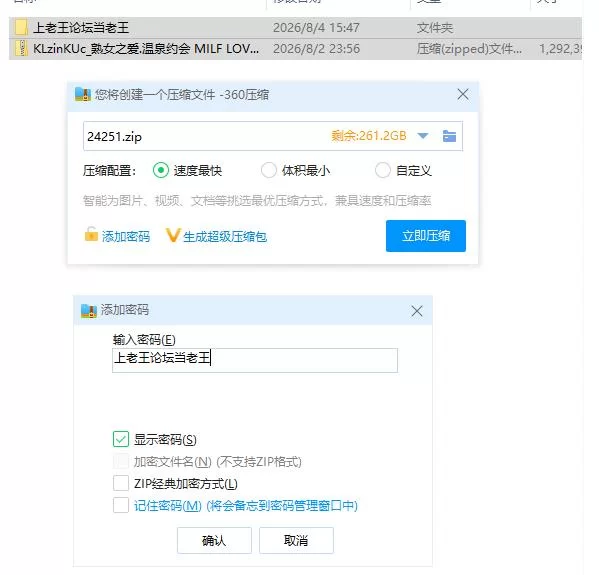Enable ZIP经典加密方式(L) checkbox
599x575 pixels.
(x=121, y=483)
